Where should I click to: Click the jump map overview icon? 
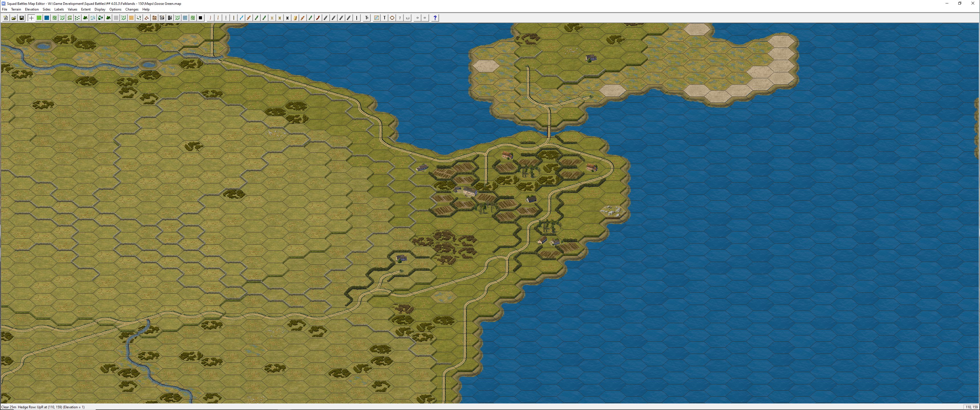[x=376, y=18]
